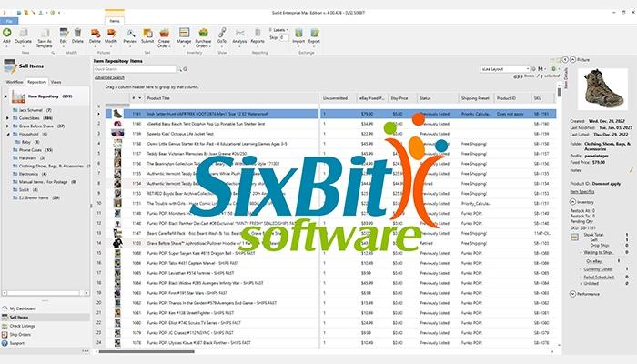
Task: Collapse the Household folder
Action: [x=7, y=134]
